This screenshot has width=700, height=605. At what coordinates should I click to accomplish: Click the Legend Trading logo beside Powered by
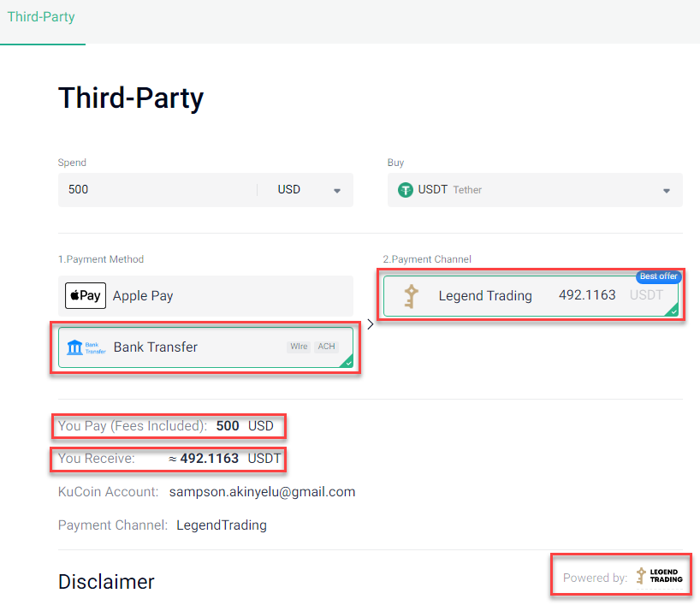[660, 576]
